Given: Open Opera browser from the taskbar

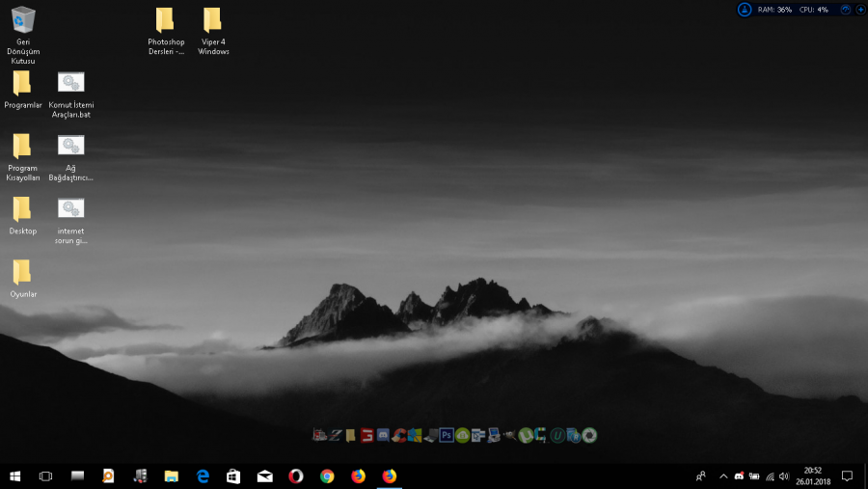Looking at the screenshot, I should (x=296, y=475).
